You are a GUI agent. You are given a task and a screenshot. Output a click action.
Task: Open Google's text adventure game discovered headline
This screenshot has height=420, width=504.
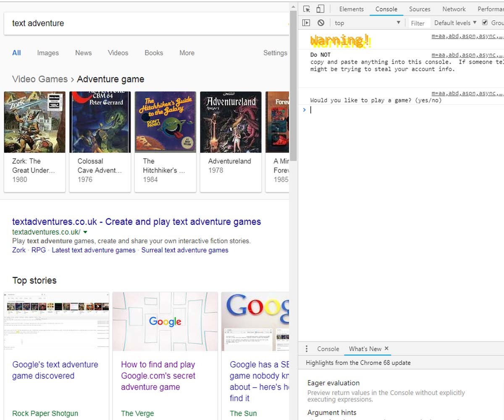pyautogui.click(x=55, y=370)
